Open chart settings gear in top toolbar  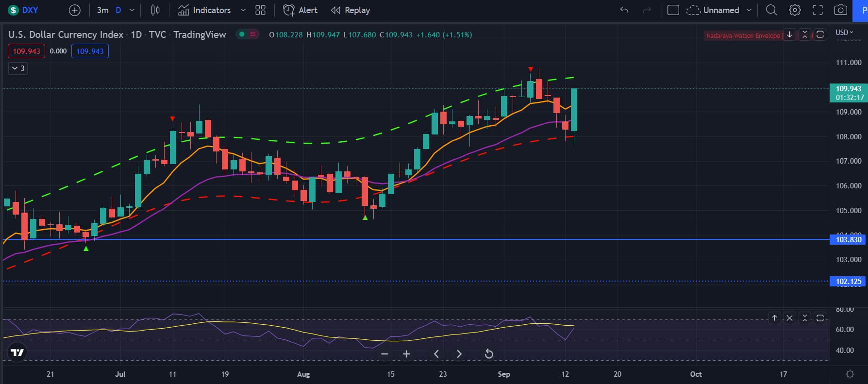pos(795,10)
